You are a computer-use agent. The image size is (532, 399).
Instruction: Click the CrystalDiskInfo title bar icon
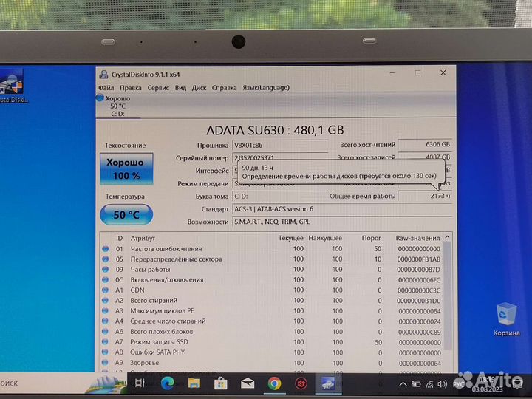(103, 75)
